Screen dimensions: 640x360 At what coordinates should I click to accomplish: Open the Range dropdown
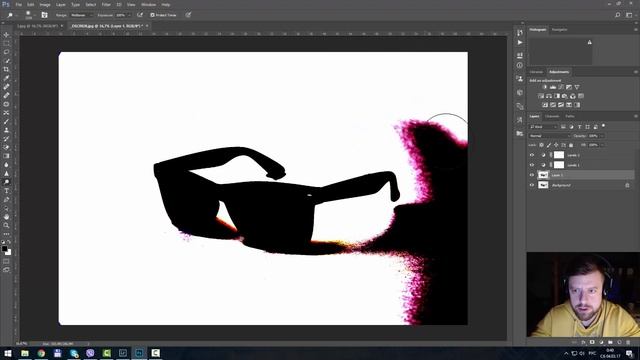(82, 15)
